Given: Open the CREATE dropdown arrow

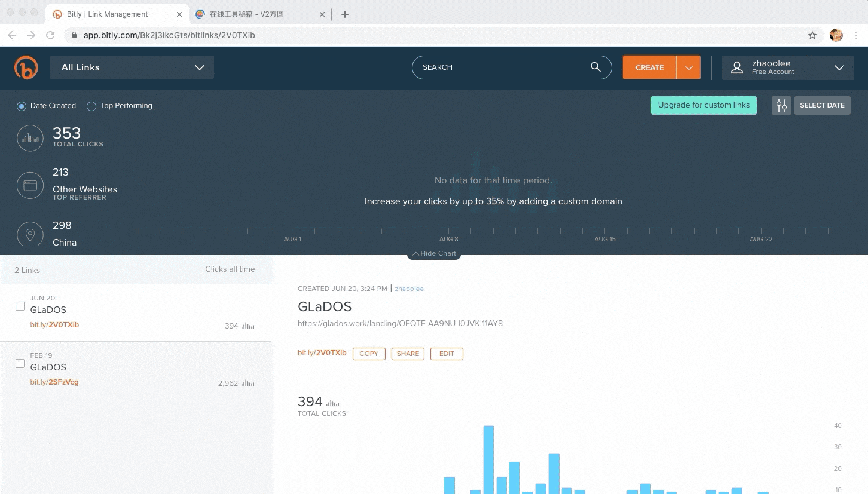Looking at the screenshot, I should 689,67.
